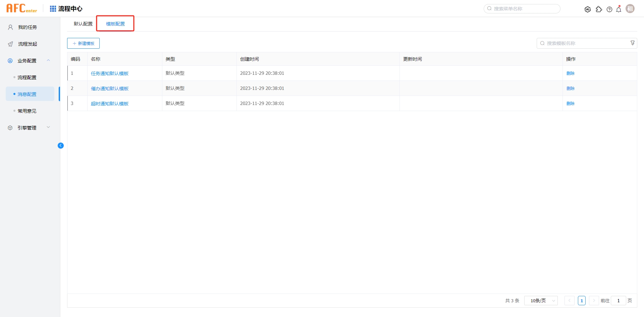
Task: Go to 我的任务 in the sidebar
Action: (28, 27)
